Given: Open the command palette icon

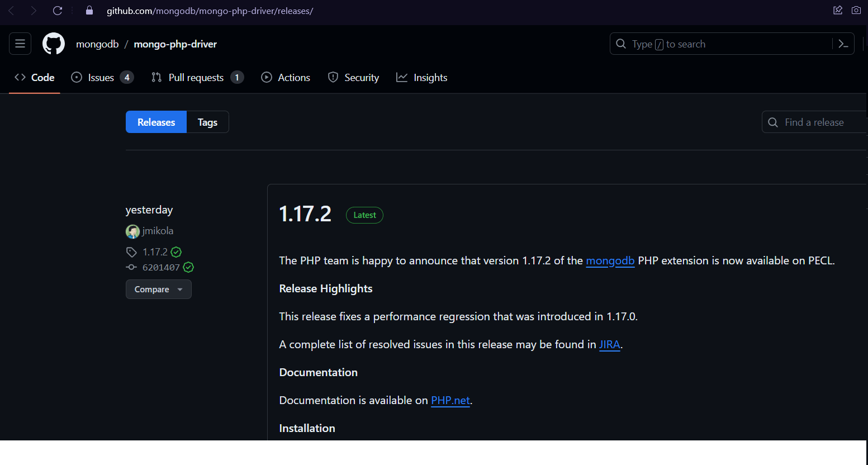Looking at the screenshot, I should coord(843,44).
